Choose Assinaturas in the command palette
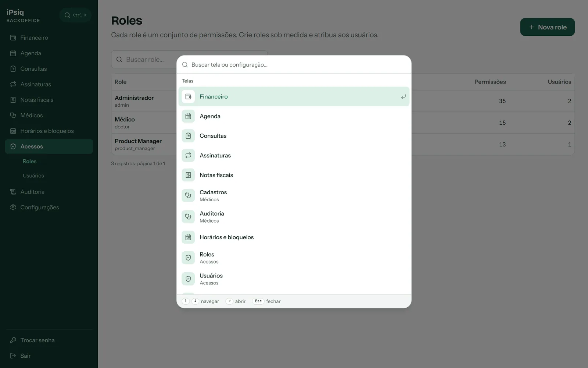Screen dimensions: 588x368 click(x=294, y=155)
